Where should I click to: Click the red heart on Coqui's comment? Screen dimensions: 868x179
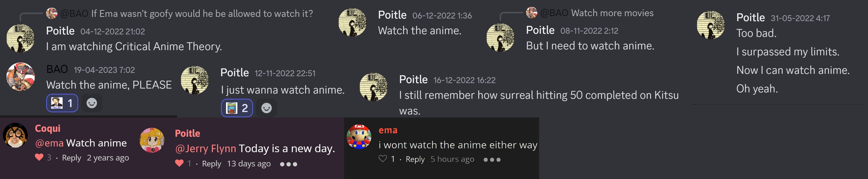[39, 157]
